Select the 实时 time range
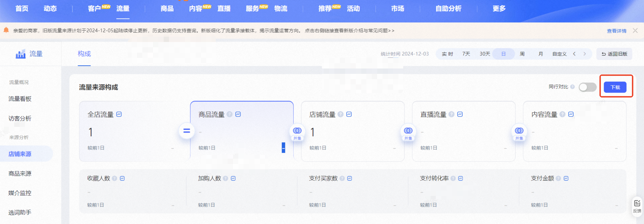The height and width of the screenshot is (224, 644). click(447, 54)
